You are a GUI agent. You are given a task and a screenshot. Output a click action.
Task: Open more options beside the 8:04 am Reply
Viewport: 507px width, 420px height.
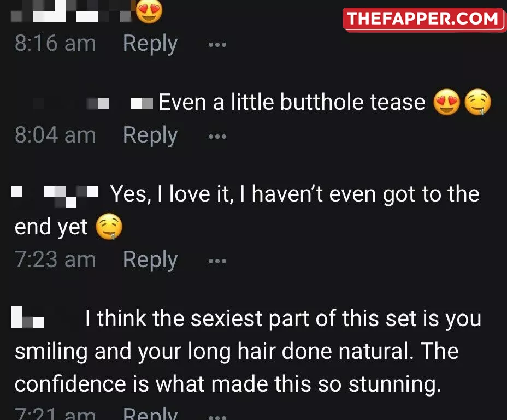(x=217, y=137)
